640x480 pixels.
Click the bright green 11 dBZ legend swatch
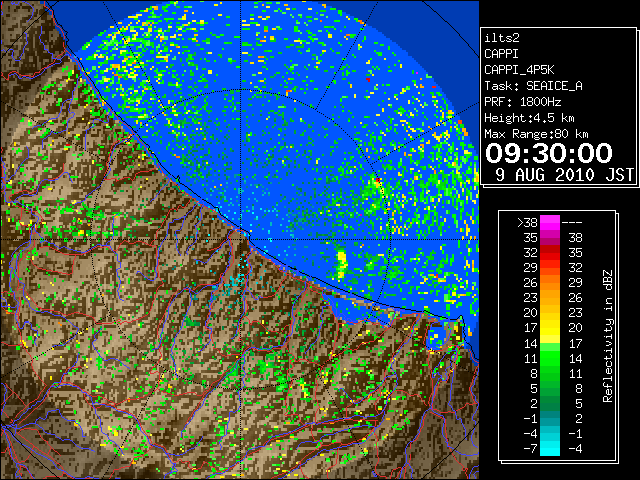click(550, 358)
